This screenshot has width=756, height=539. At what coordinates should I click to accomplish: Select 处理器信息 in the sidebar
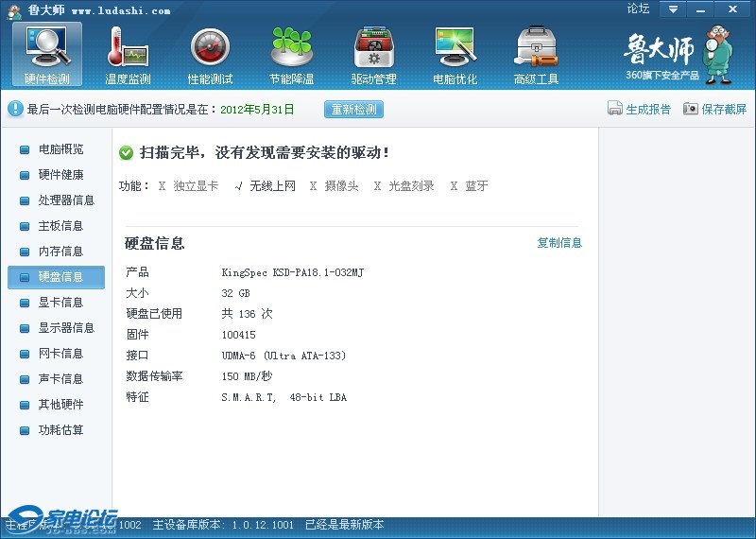point(66,200)
